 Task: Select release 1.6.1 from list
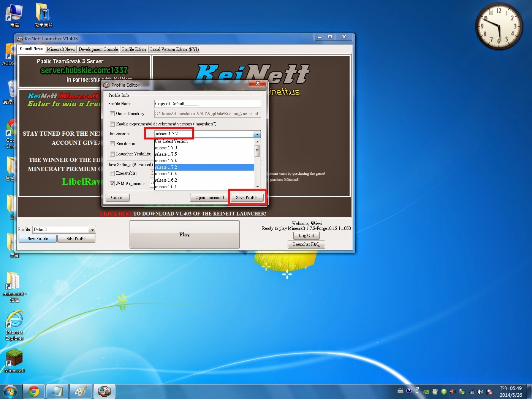coord(204,187)
